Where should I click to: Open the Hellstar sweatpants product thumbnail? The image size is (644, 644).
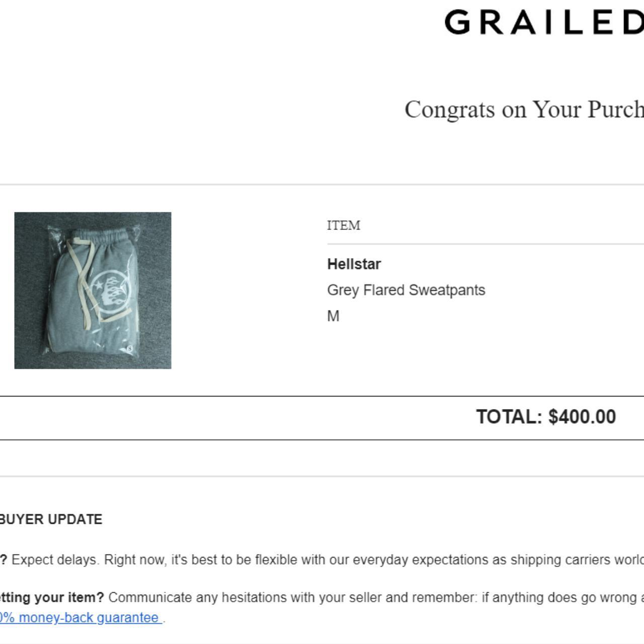tap(93, 290)
